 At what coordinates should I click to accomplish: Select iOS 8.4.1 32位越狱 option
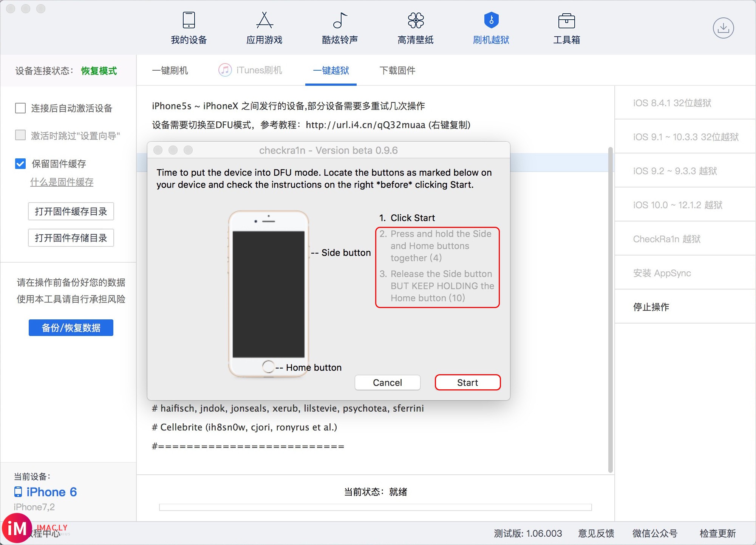click(x=685, y=103)
